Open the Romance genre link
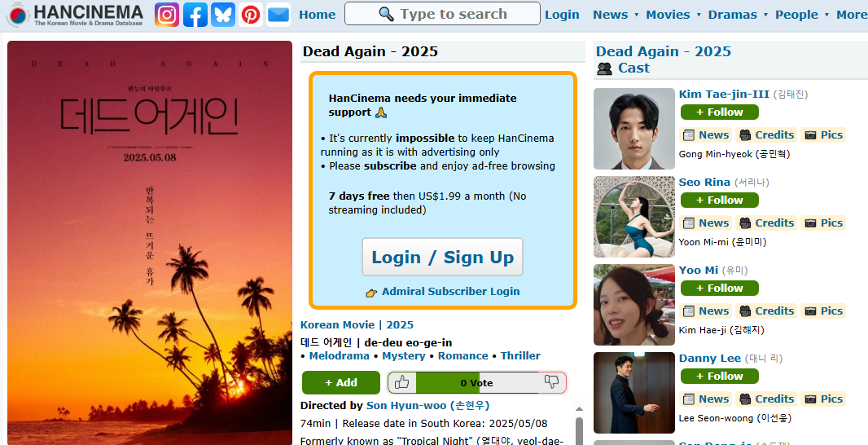 (462, 356)
